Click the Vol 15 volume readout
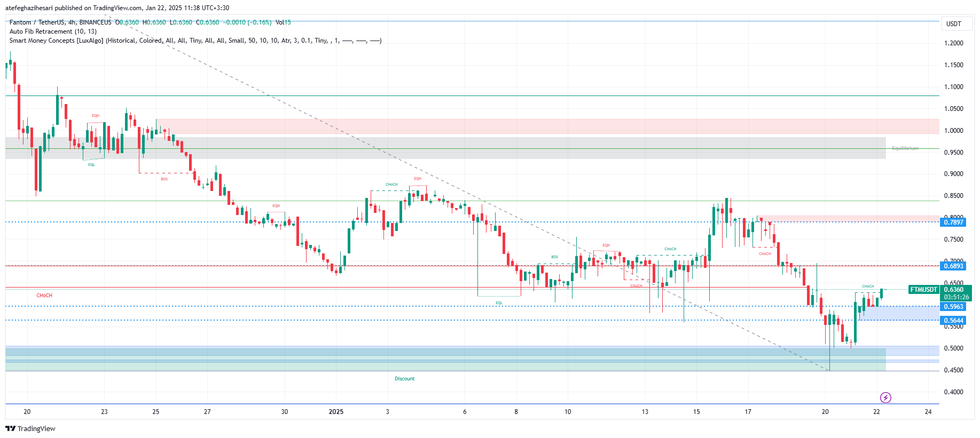Screen dimensions: 980x438 click(x=283, y=22)
